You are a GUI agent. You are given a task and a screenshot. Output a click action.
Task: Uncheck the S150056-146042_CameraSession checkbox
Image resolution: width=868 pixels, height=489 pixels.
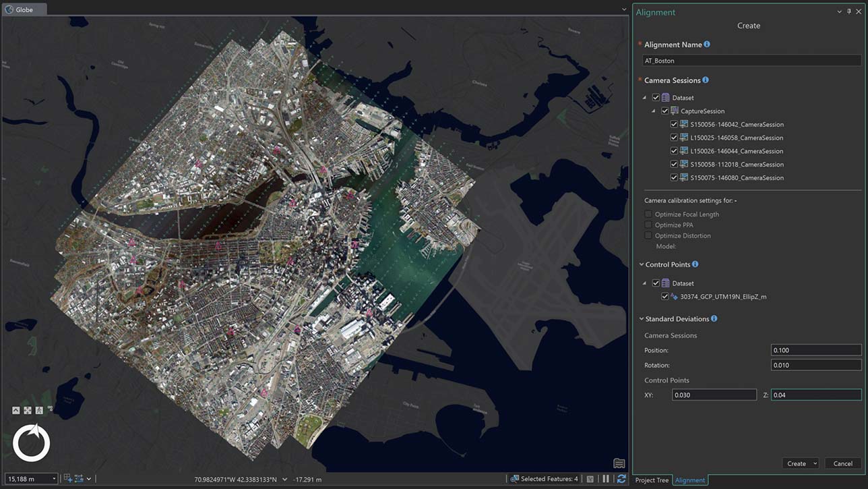coord(674,124)
